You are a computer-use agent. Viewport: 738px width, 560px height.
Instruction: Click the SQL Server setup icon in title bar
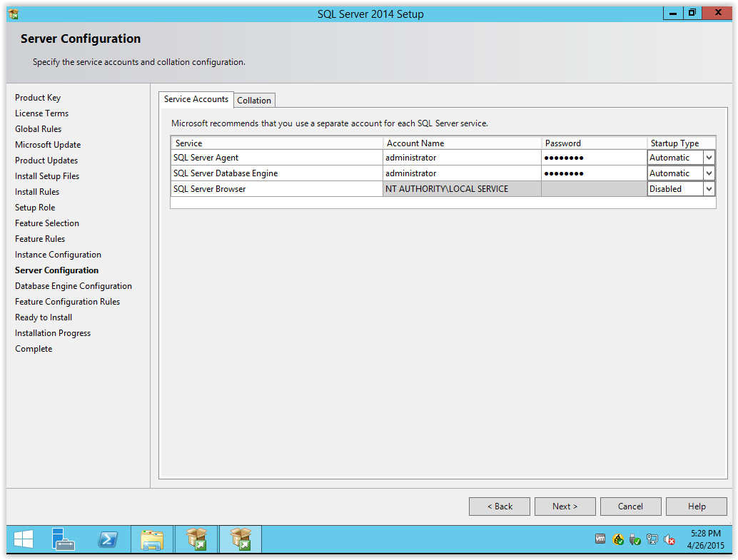coord(14,14)
